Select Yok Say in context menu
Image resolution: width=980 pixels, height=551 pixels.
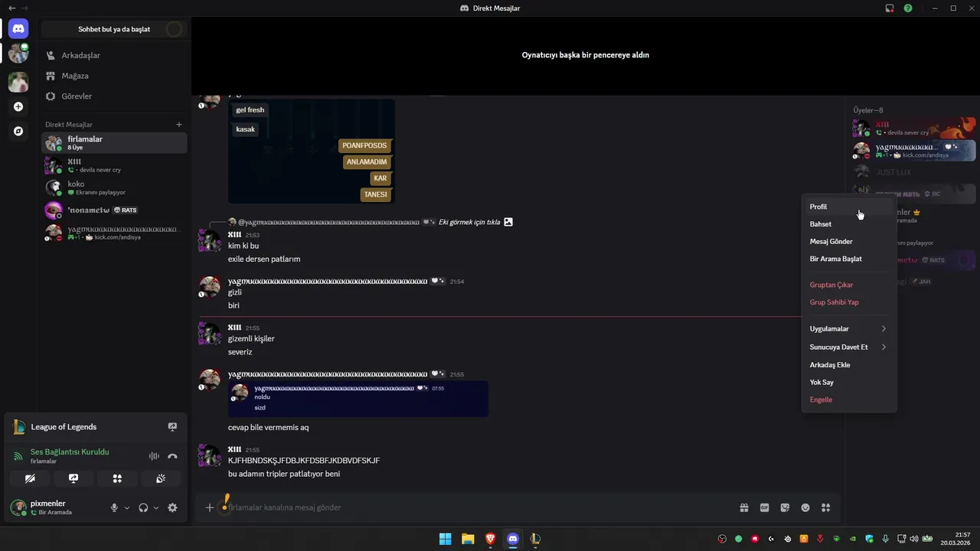[848, 383]
